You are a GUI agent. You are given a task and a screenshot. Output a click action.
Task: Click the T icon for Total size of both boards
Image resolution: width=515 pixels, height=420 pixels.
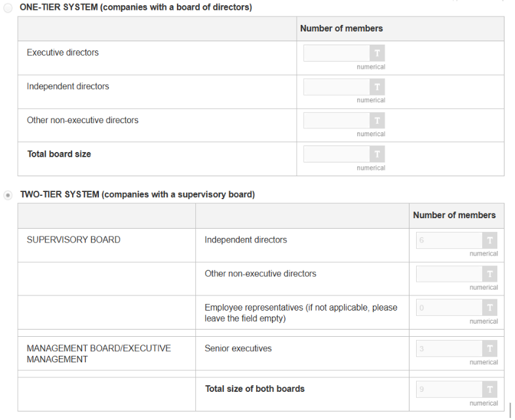click(490, 389)
